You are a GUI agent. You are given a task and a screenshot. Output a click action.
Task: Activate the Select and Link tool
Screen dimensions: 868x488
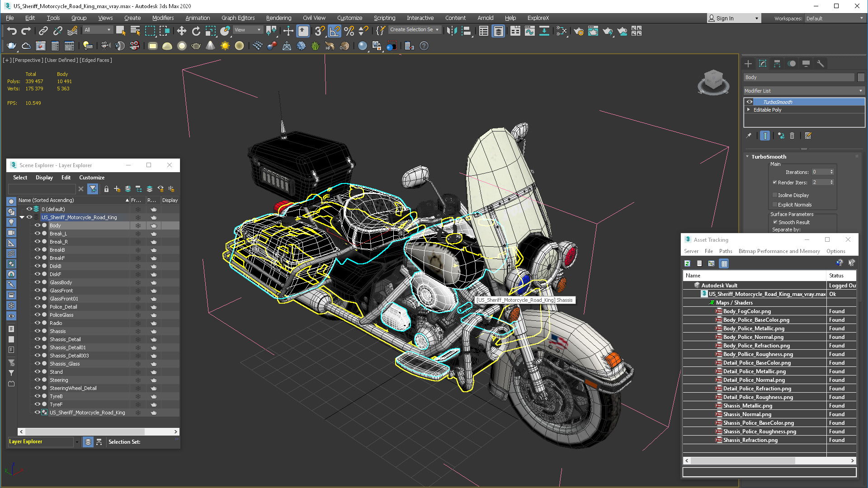pyautogui.click(x=43, y=31)
